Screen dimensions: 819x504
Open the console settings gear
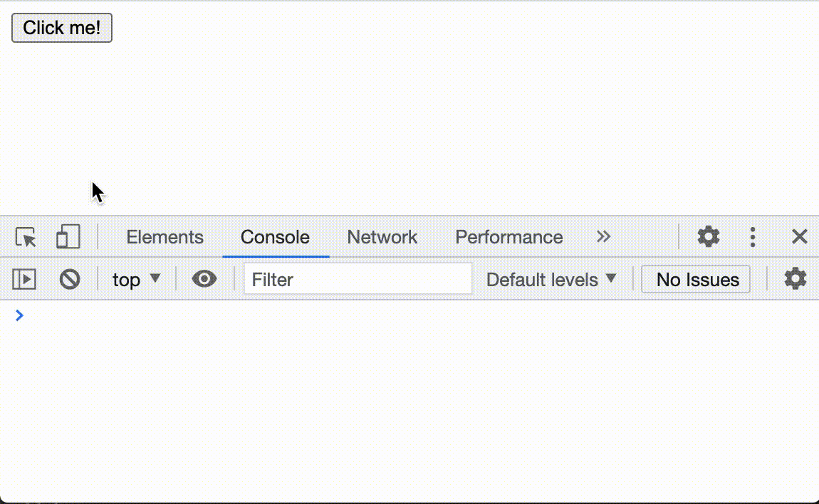(795, 279)
